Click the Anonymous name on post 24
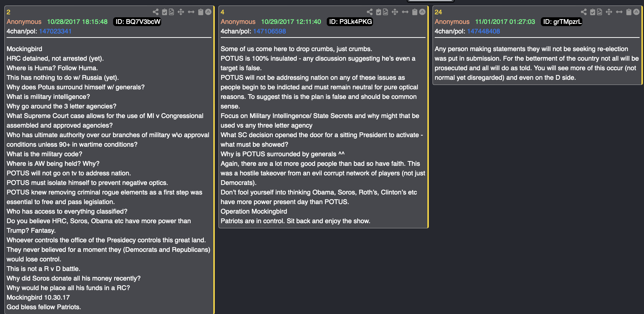This screenshot has width=644, height=314. coord(452,22)
